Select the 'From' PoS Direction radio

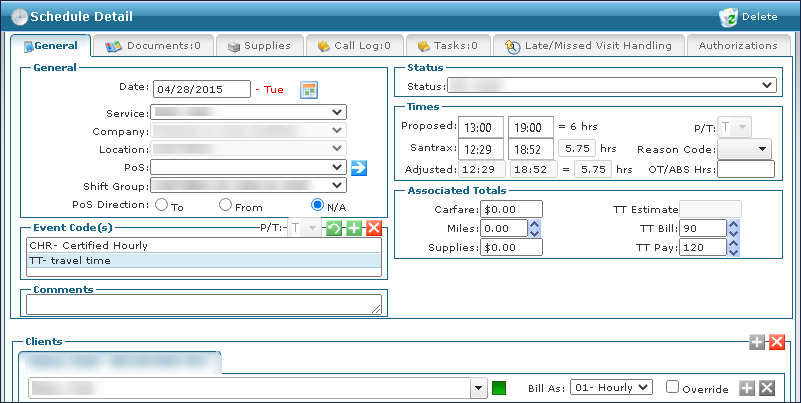pyautogui.click(x=226, y=205)
